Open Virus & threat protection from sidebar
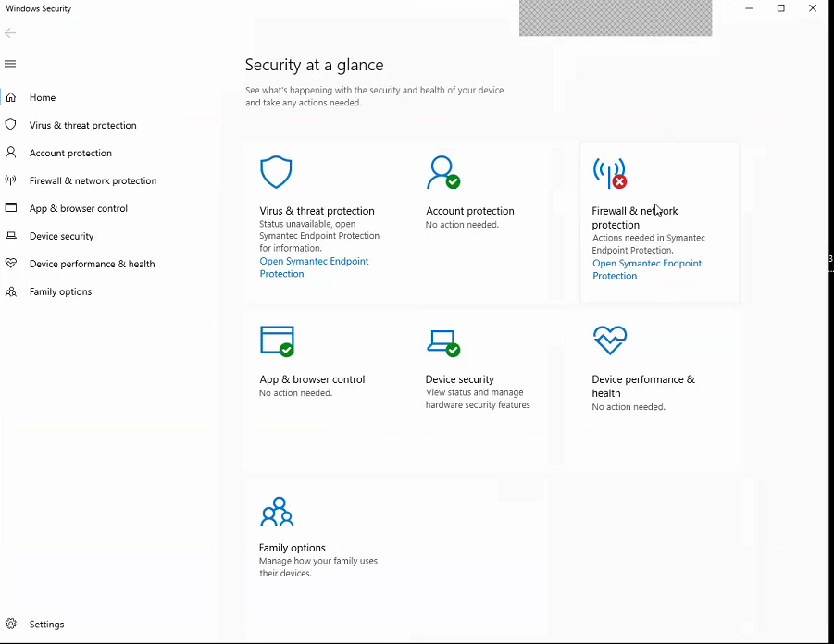 coord(83,125)
